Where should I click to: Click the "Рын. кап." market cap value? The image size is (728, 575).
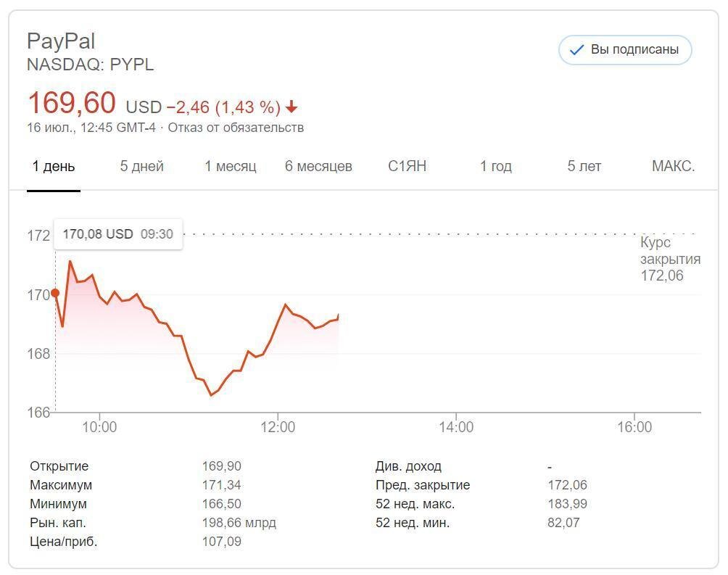[239, 523]
